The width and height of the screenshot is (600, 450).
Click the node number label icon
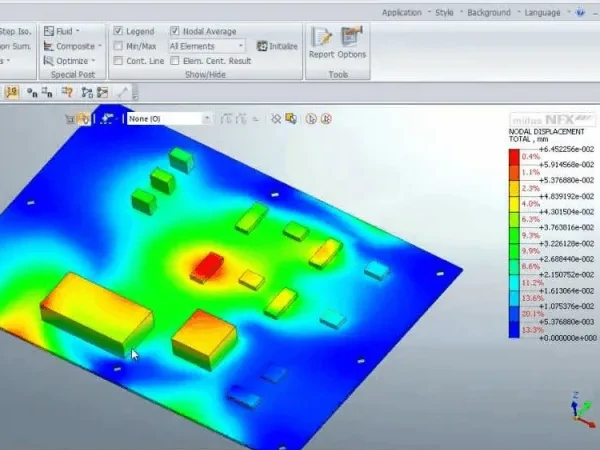(32, 92)
